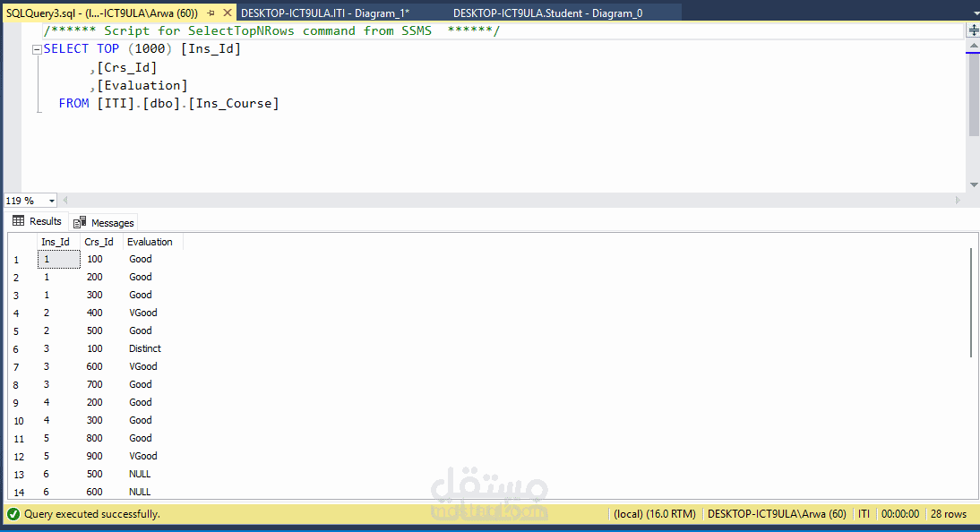This screenshot has height=532, width=980.
Task: Open the DESKTOP-ICT9ULA.Student Diagram_0 tab
Action: tap(547, 13)
